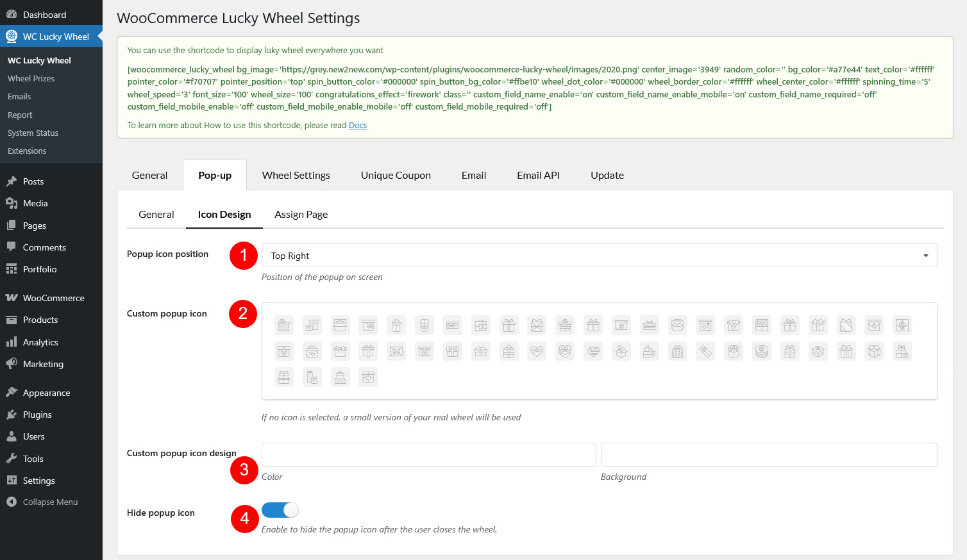Select the first gift icon in the top row
Image resolution: width=967 pixels, height=560 pixels.
(284, 325)
